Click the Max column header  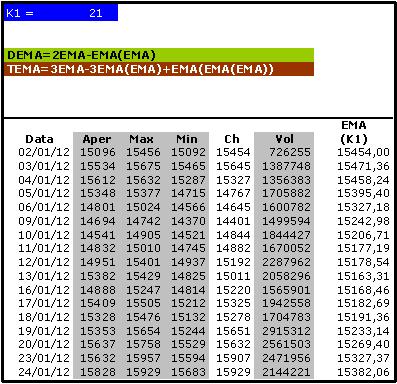142,139
